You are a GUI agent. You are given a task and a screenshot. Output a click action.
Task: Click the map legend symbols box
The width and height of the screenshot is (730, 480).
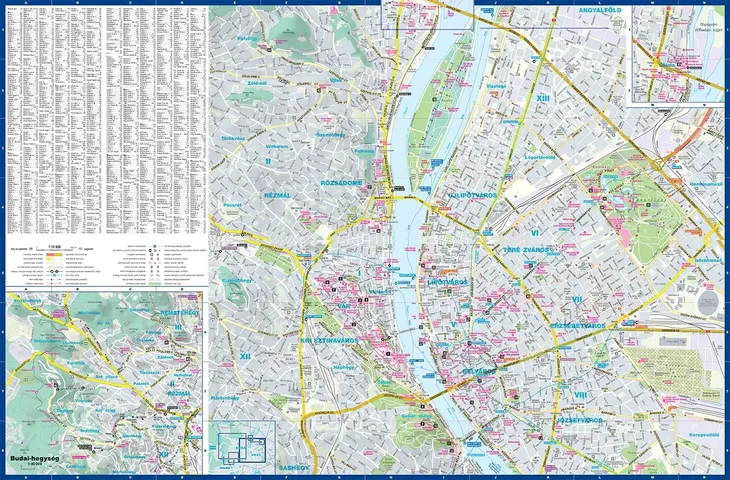pos(107,264)
